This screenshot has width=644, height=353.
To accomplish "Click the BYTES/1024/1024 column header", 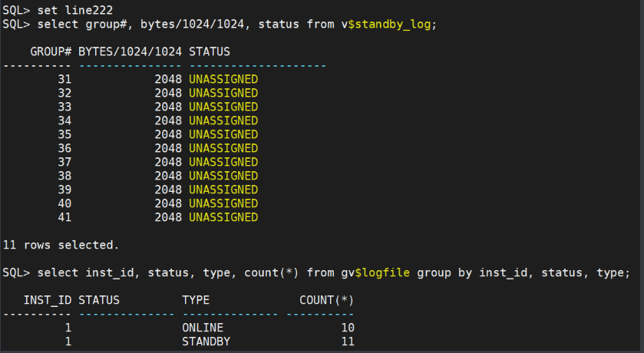I will click(130, 51).
